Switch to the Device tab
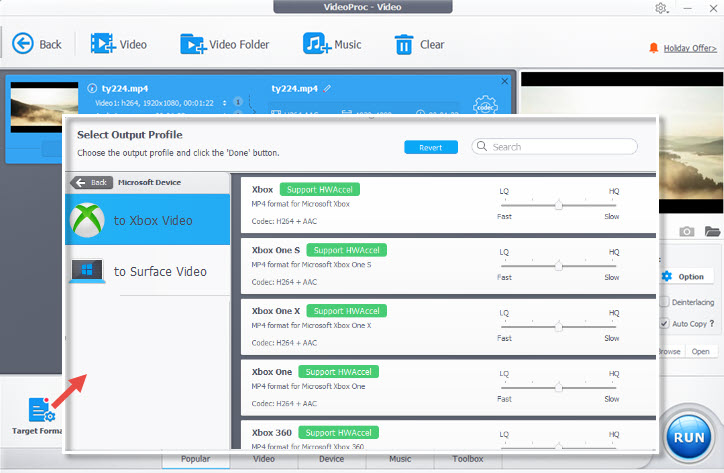The image size is (724, 473). [332, 459]
